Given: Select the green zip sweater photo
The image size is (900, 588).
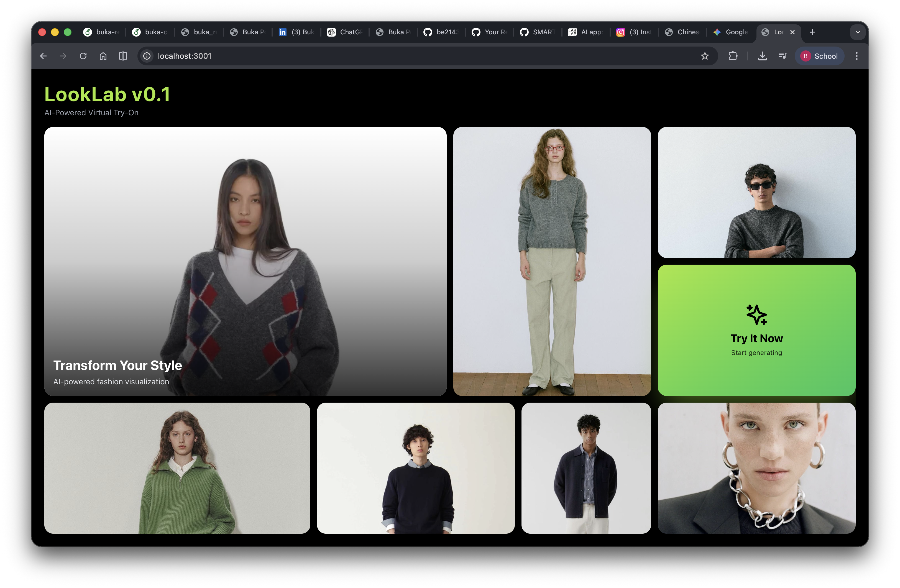Looking at the screenshot, I should coord(177,468).
